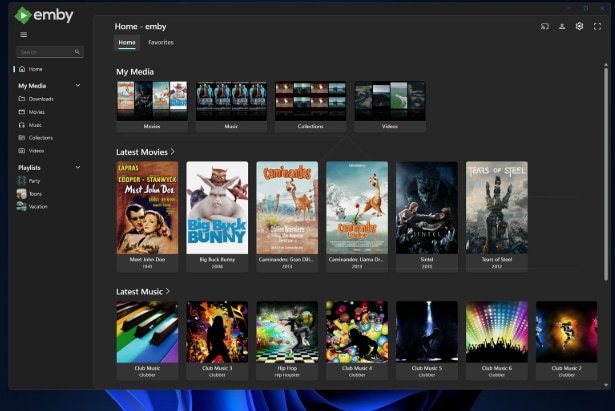Open Downloads folder in the sidebar
615x411 pixels.
[x=40, y=99]
